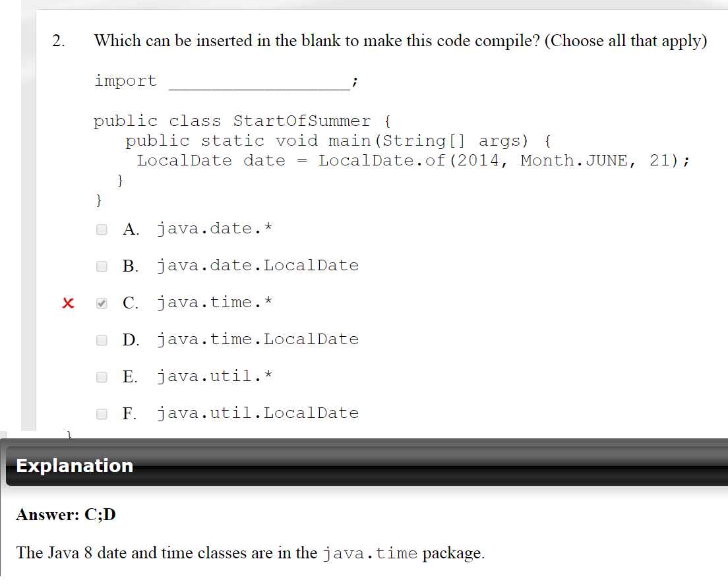Click the blank line after import

(259, 83)
